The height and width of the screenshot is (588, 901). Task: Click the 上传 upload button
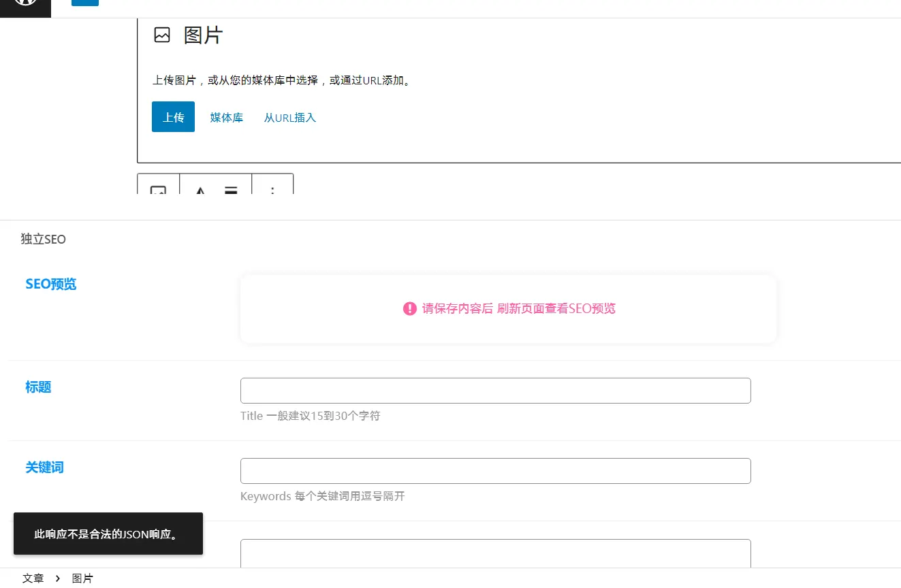tap(173, 117)
